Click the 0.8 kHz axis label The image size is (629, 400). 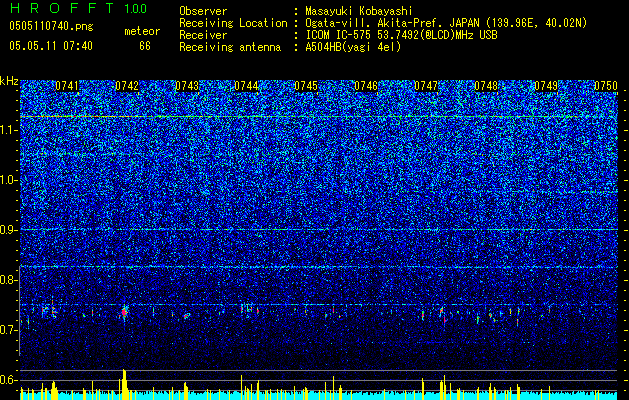[9, 280]
